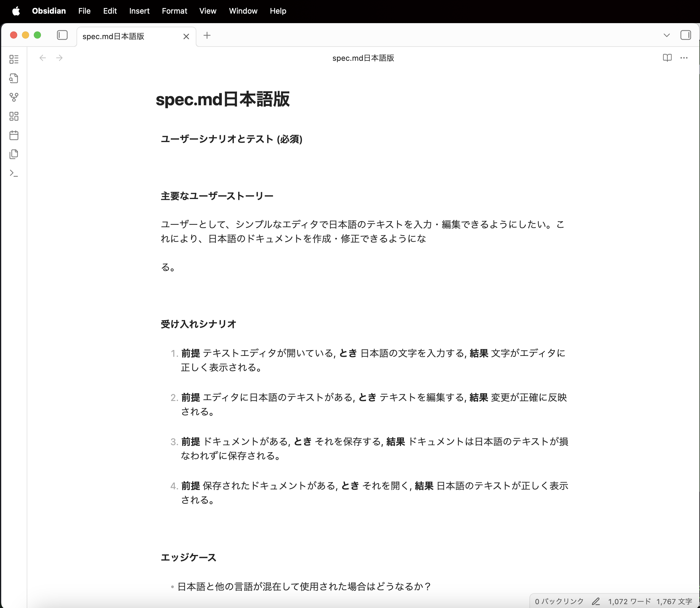Image resolution: width=700 pixels, height=608 pixels.
Task: Open the search-in-file icon
Action: (x=14, y=78)
